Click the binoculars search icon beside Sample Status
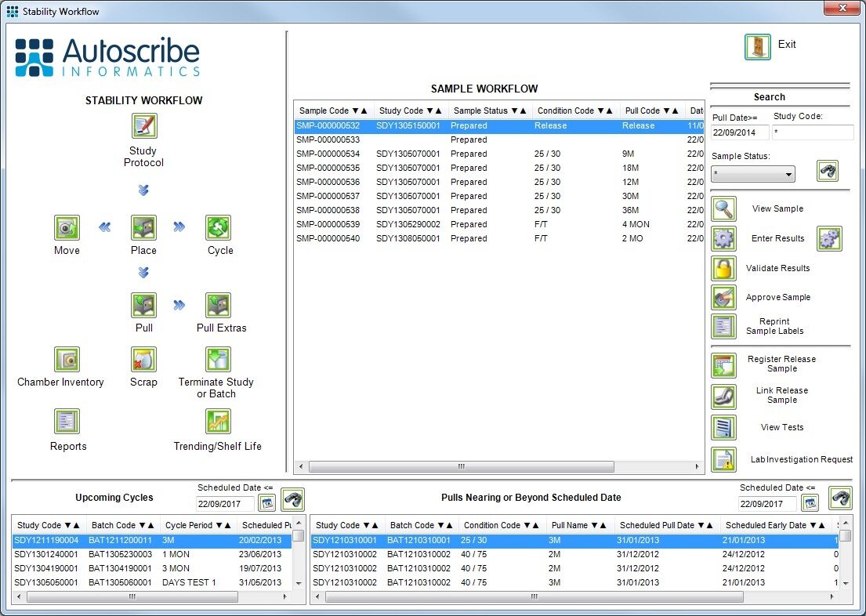The image size is (866, 616). tap(827, 171)
